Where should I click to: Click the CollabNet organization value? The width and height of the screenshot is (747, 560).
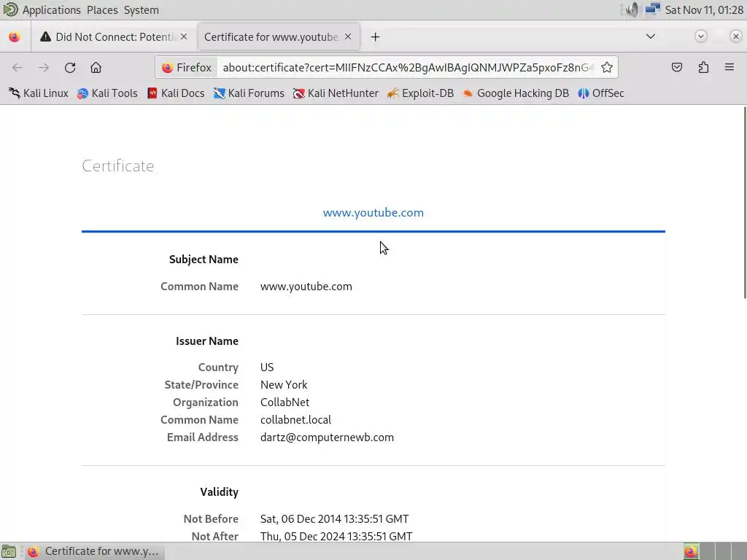click(x=285, y=402)
